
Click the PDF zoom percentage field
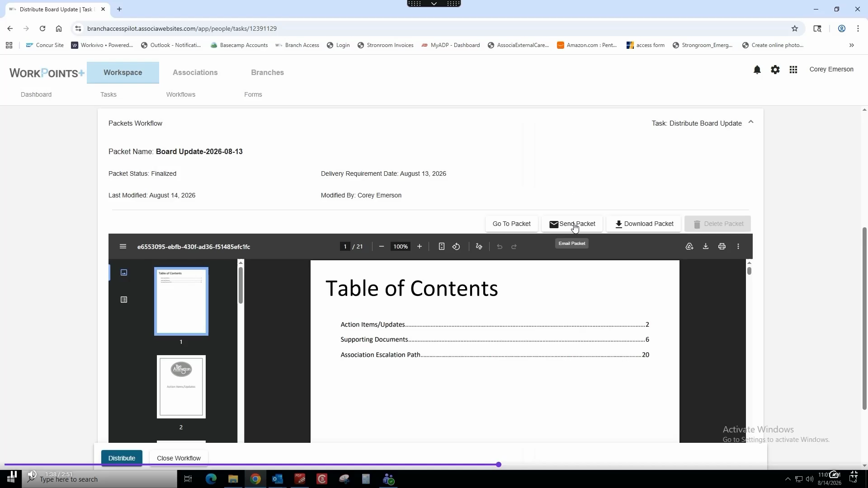(401, 247)
